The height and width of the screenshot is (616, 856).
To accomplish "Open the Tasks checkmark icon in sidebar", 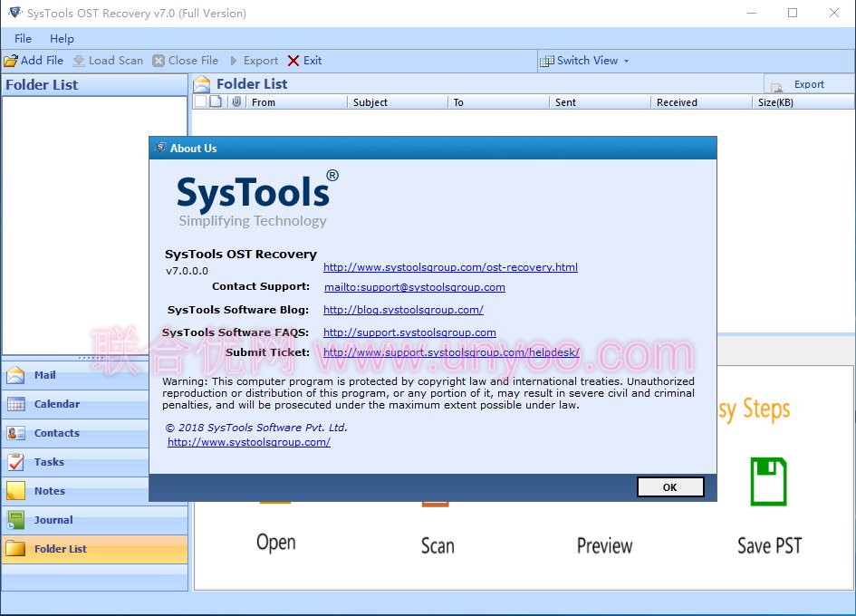I will click(15, 462).
